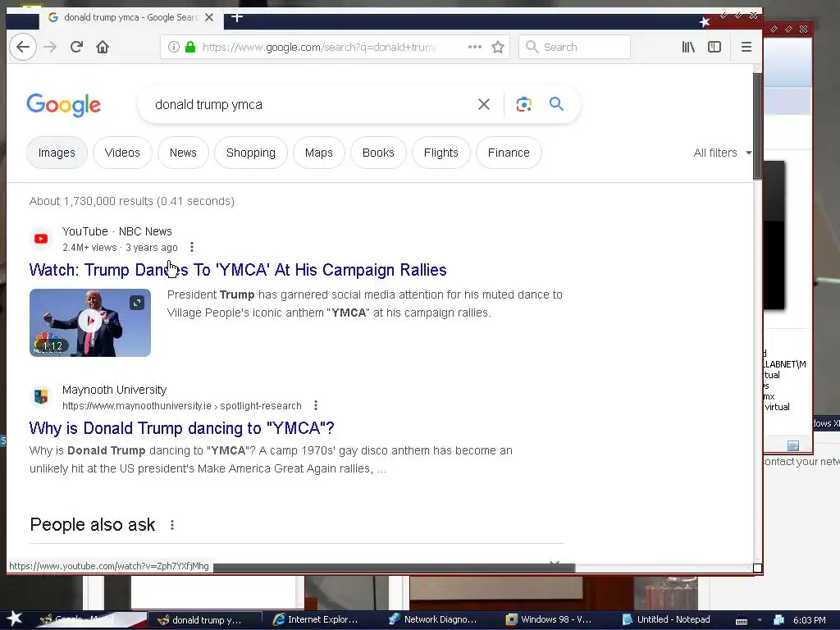Viewport: 840px width, 630px height.
Task: Expand the All filters dropdown
Action: click(x=722, y=153)
